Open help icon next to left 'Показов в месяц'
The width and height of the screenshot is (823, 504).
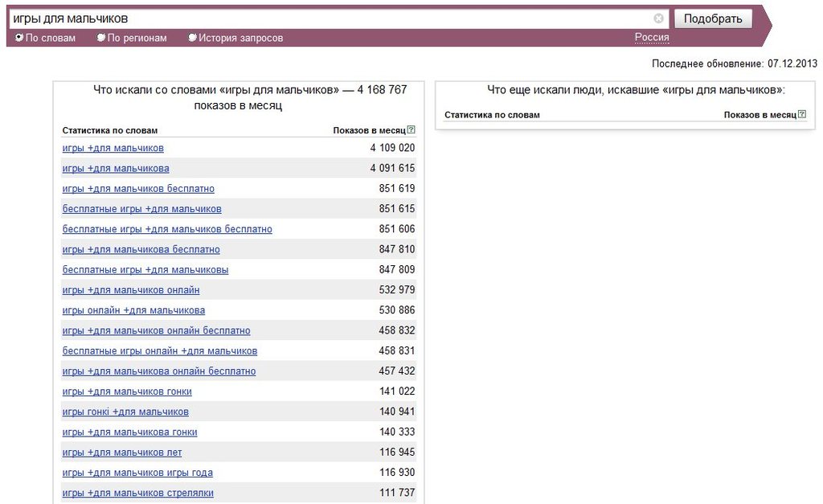pyautogui.click(x=411, y=129)
